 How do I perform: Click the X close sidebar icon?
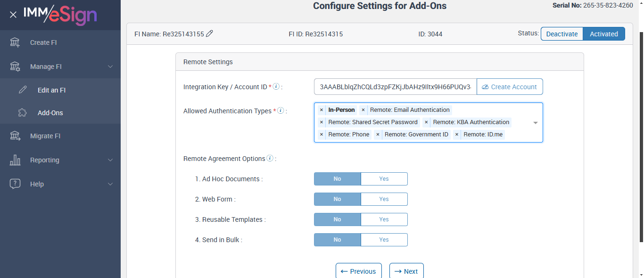(13, 15)
